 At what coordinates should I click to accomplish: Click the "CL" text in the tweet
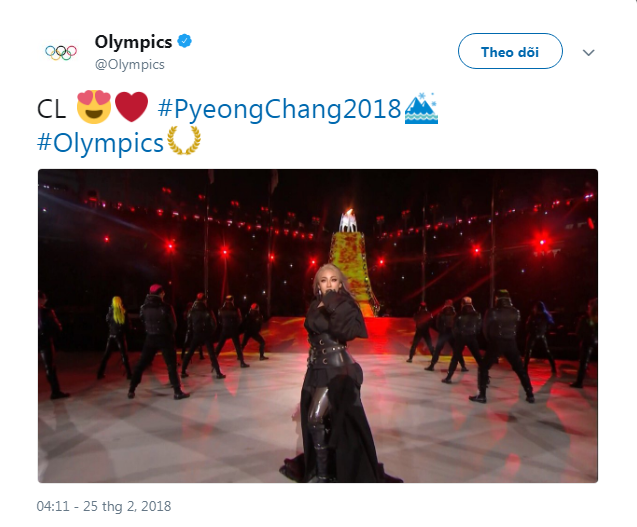pyautogui.click(x=52, y=106)
